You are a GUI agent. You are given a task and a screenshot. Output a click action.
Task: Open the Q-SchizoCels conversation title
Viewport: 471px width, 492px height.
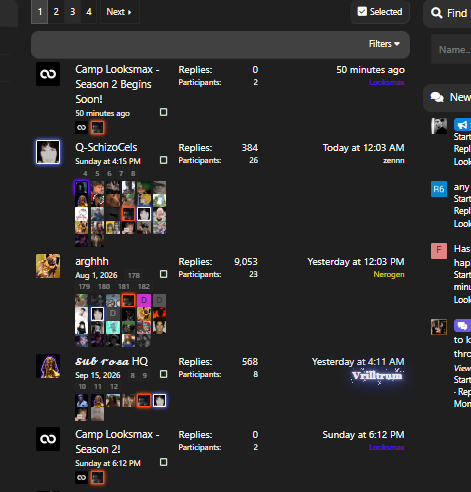106,147
